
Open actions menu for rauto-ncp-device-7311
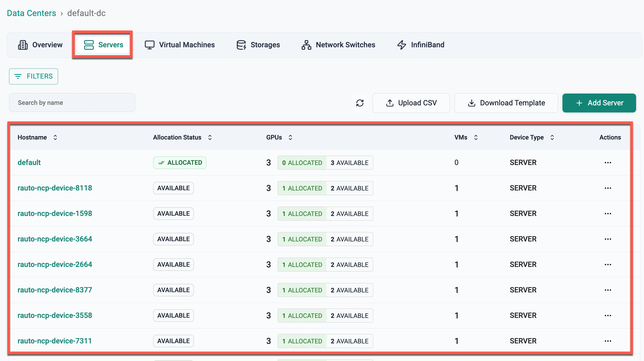tap(608, 341)
